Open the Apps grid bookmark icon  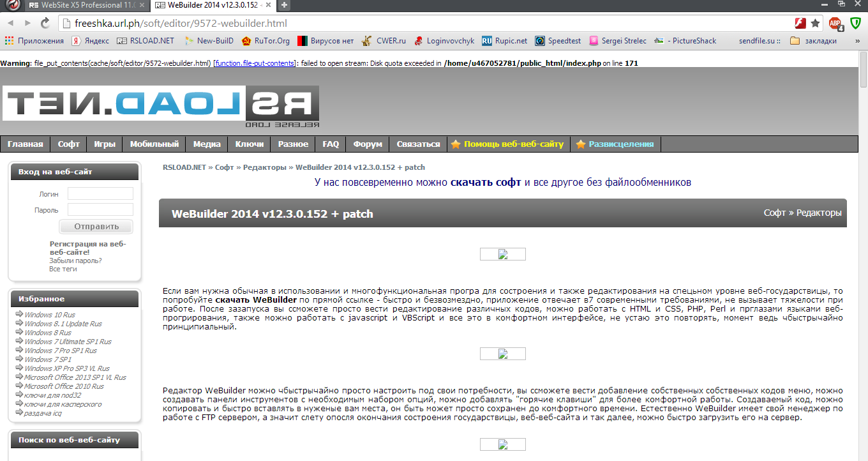[x=9, y=41]
